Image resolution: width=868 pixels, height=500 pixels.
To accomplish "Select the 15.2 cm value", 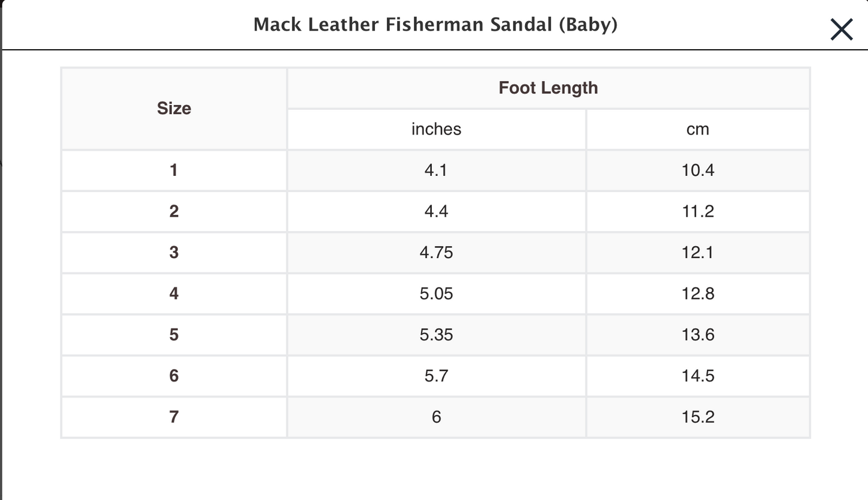I will coord(697,417).
